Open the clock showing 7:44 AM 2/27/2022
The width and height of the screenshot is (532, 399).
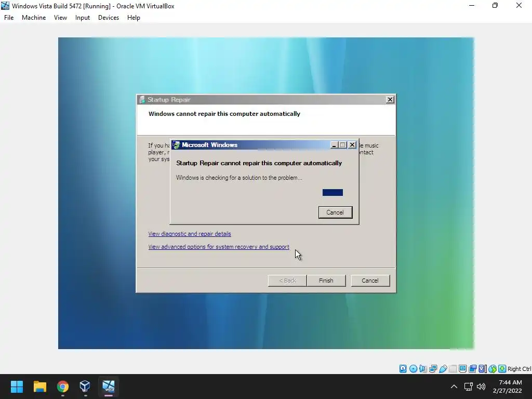coord(508,387)
